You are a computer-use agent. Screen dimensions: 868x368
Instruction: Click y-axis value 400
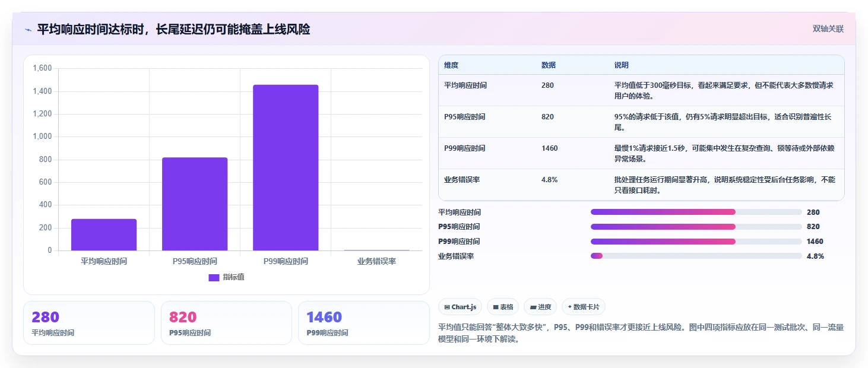coord(46,205)
